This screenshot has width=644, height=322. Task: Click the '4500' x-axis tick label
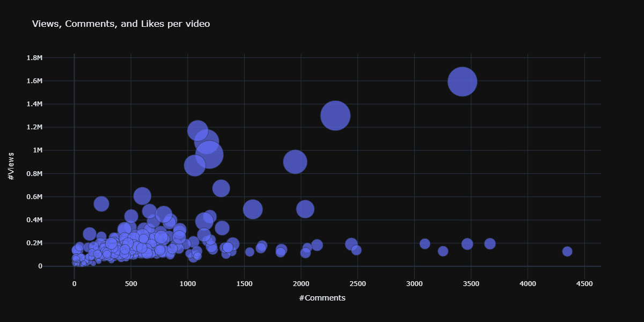(584, 283)
